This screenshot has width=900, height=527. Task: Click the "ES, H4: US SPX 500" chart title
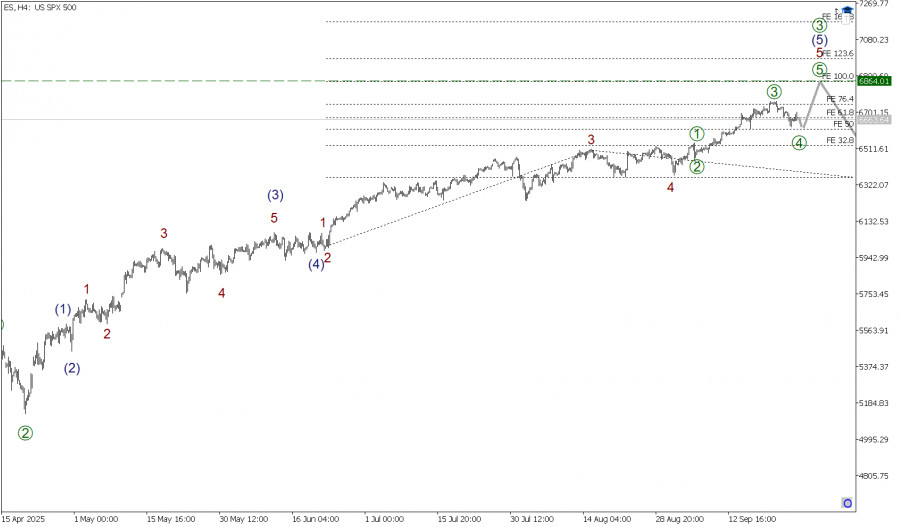point(39,7)
